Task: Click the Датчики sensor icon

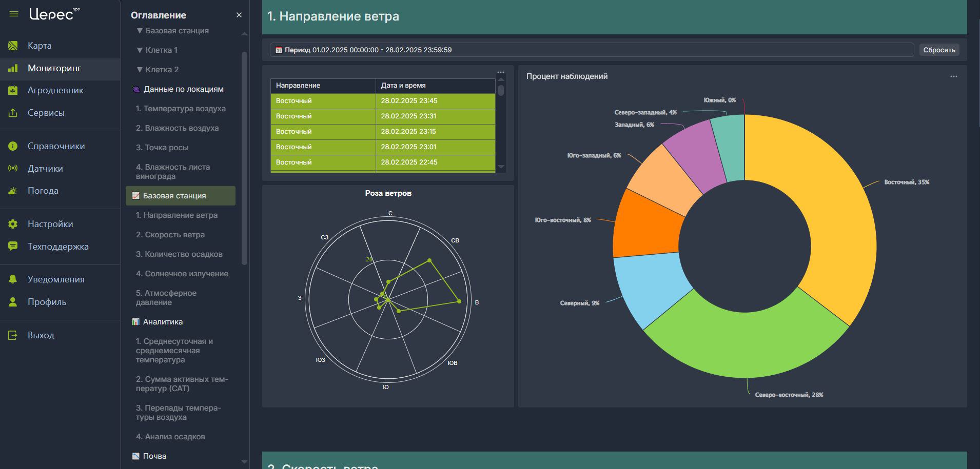Action: click(13, 169)
